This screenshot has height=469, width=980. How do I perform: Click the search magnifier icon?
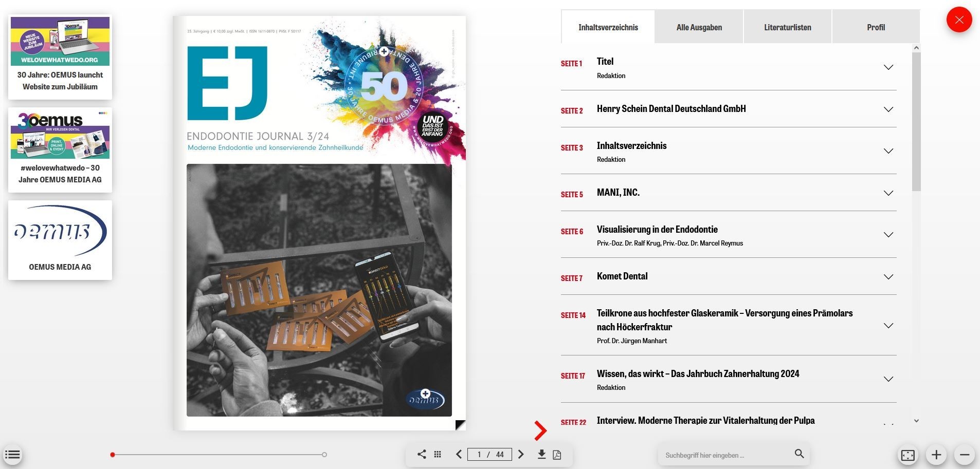coord(799,454)
